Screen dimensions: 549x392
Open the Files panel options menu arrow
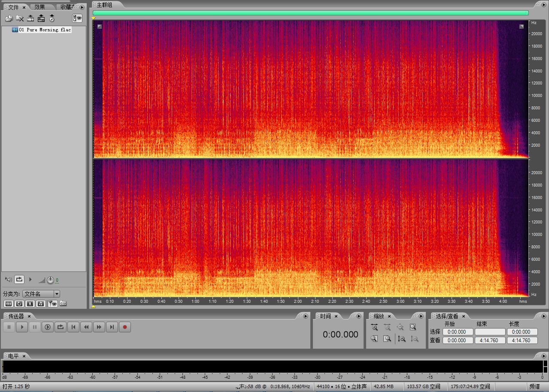pos(82,7)
